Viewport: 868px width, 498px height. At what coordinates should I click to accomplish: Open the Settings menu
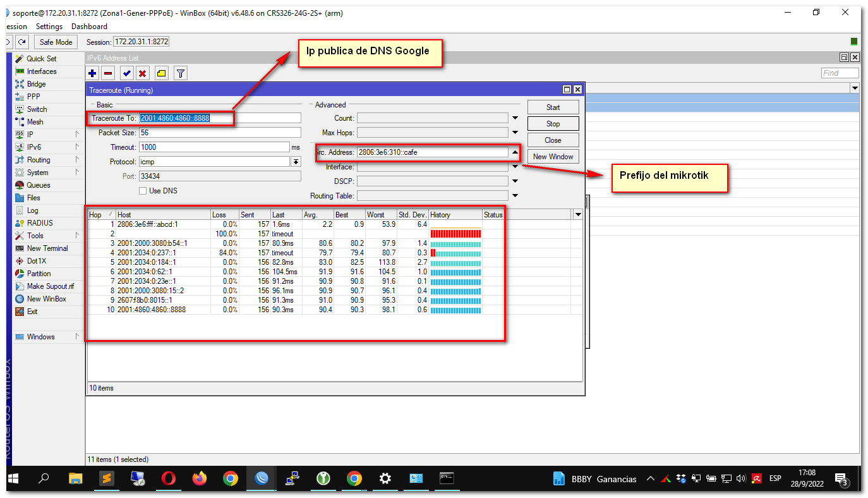(x=49, y=27)
